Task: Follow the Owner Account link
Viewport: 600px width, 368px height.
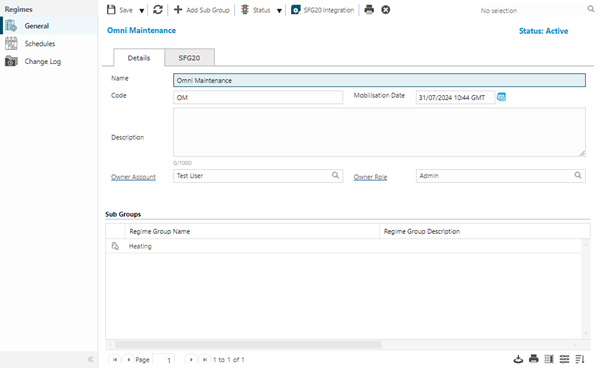Action: (133, 177)
